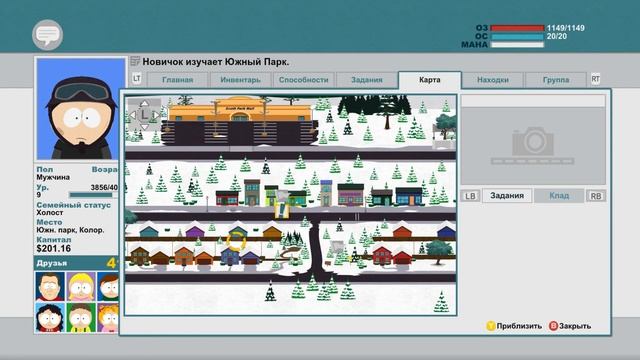
Task: Click the red ОЗ health bar
Action: point(517,28)
